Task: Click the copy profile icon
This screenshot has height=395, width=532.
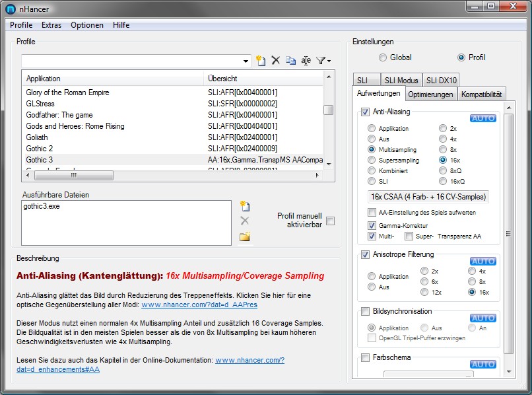Action: pos(291,61)
